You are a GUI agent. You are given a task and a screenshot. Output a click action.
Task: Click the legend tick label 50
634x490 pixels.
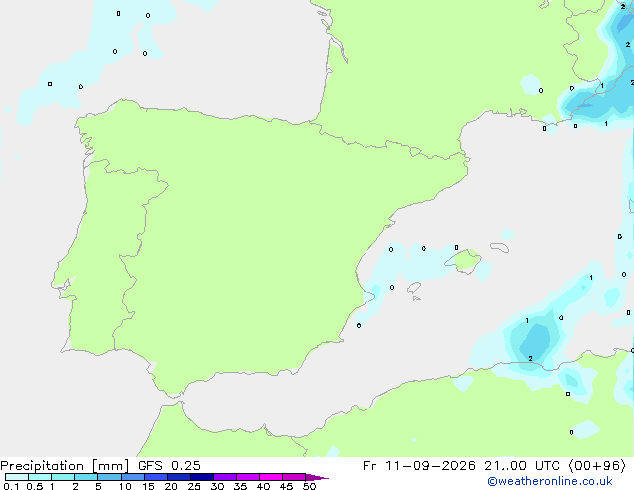309,486
